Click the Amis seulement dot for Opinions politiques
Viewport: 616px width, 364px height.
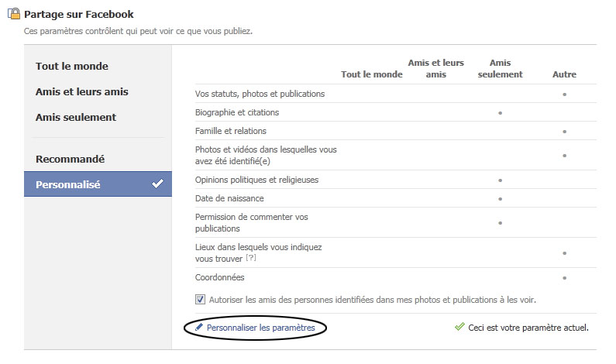tap(500, 180)
